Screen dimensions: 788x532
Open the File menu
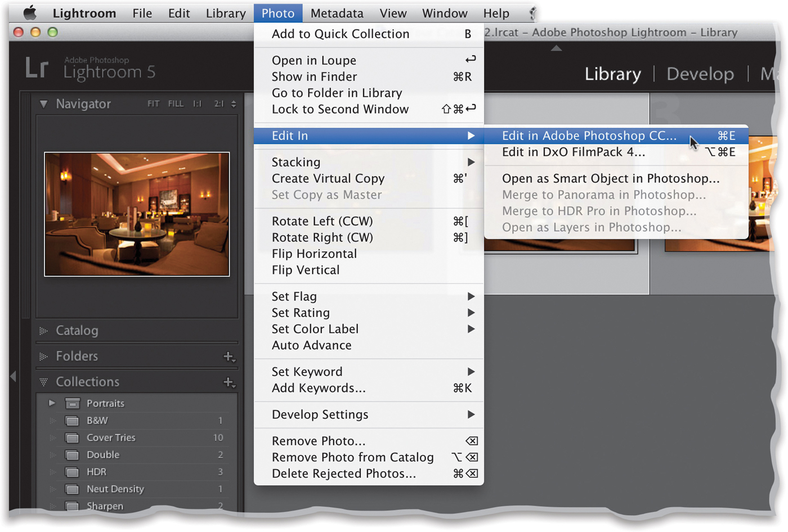coord(142,13)
